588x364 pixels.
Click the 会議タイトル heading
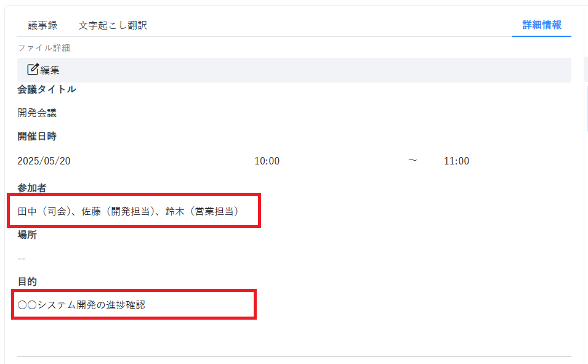(47, 89)
